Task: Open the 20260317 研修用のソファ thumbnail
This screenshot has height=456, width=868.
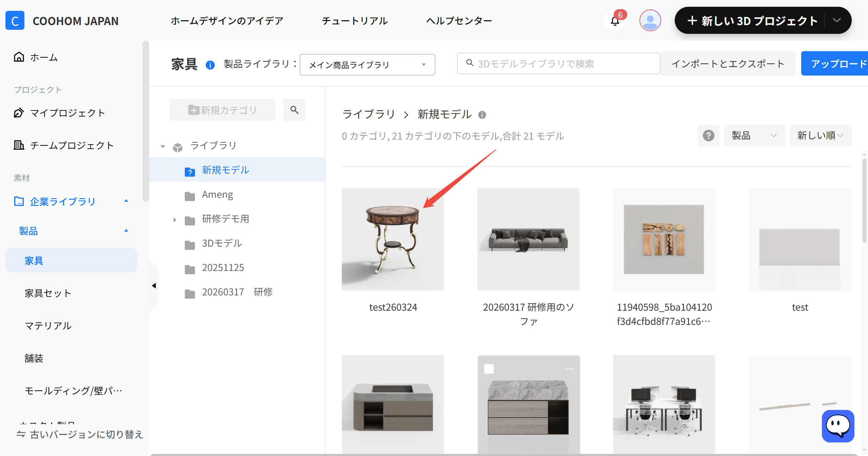Action: coord(529,239)
